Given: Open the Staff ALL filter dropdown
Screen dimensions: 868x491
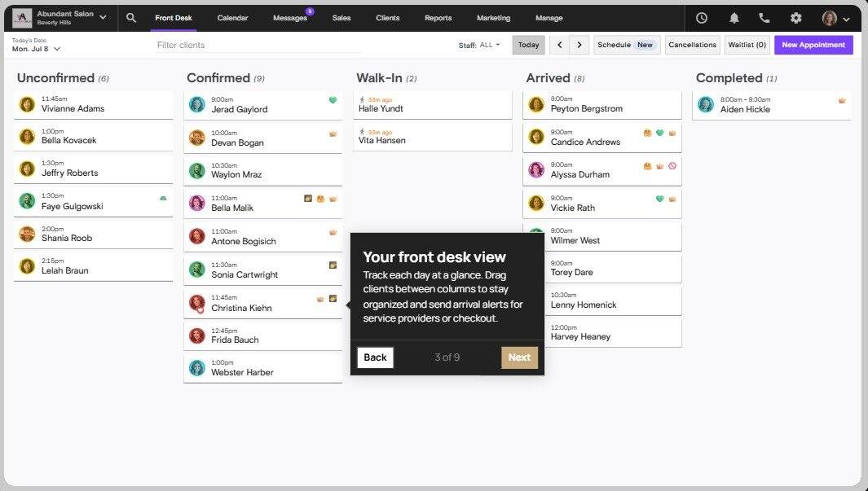Looking at the screenshot, I should coord(490,45).
